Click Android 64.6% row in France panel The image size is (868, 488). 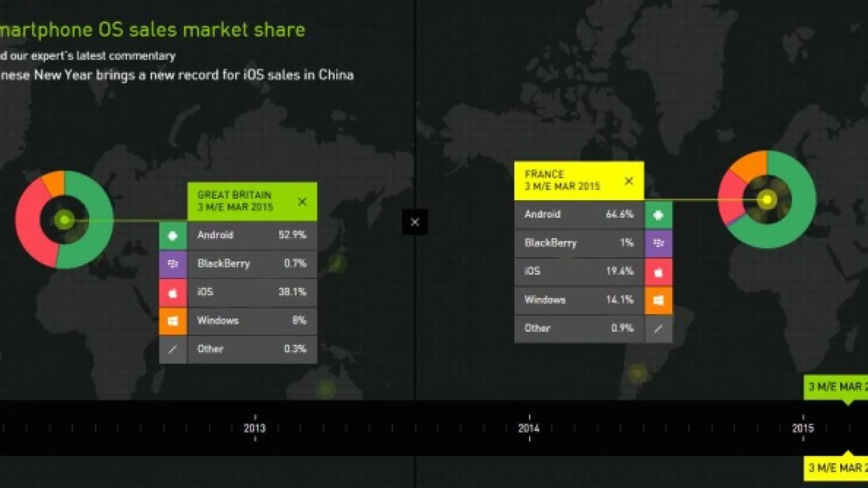(x=579, y=215)
